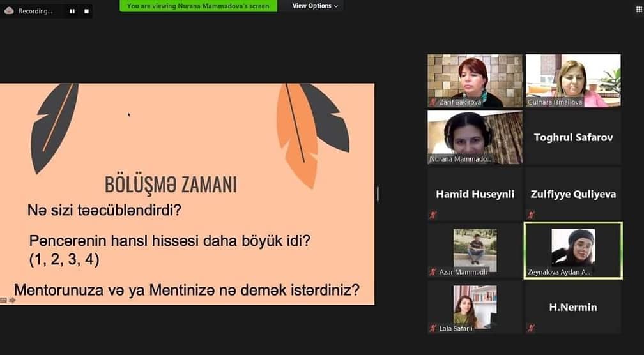644x355 pixels.
Task: Open the View Options dropdown
Action: (315, 6)
